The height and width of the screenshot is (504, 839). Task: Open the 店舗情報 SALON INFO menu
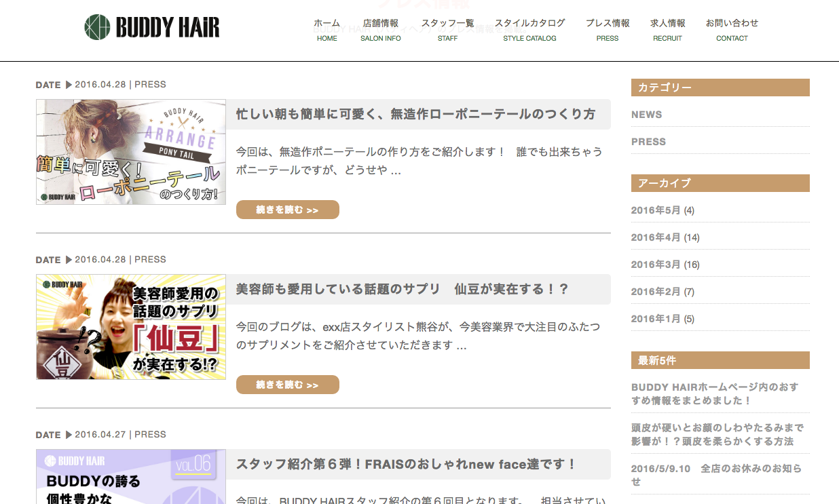click(381, 30)
